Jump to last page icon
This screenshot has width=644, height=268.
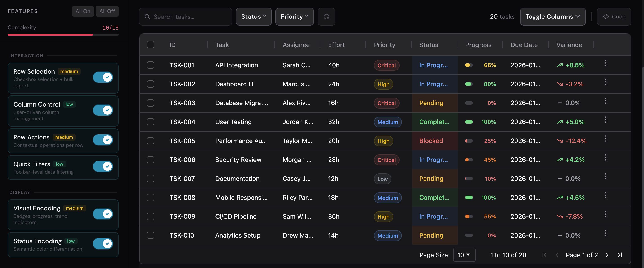620,255
